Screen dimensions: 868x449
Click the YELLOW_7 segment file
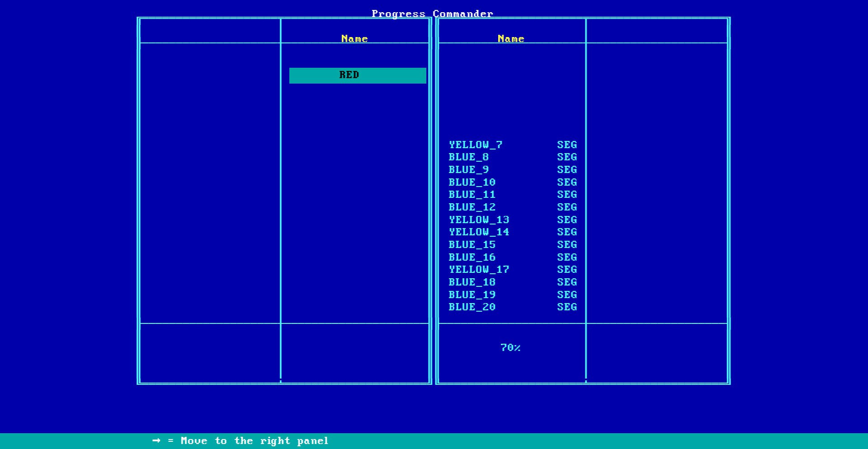[476, 145]
